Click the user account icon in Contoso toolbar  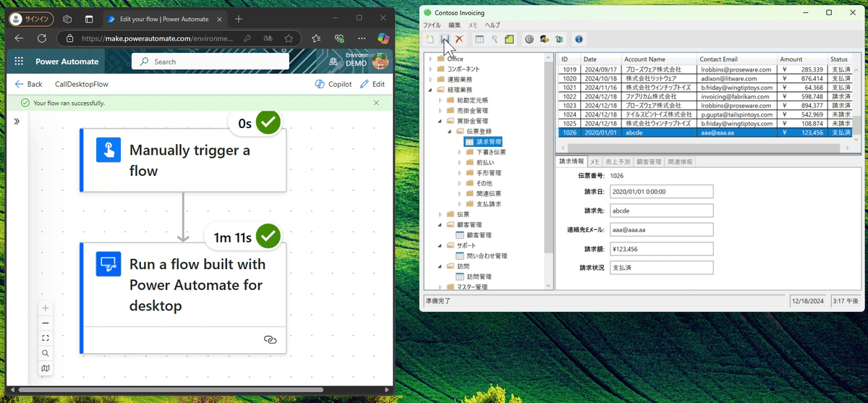pos(544,39)
